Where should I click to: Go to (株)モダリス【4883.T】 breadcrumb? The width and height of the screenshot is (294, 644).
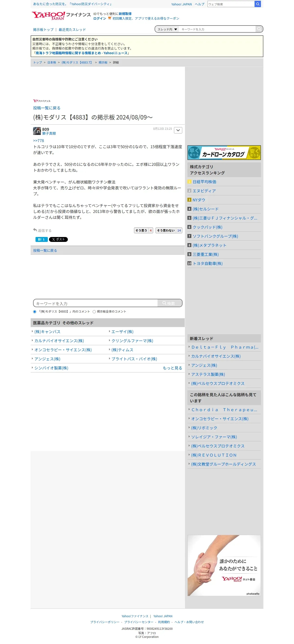coord(77,63)
